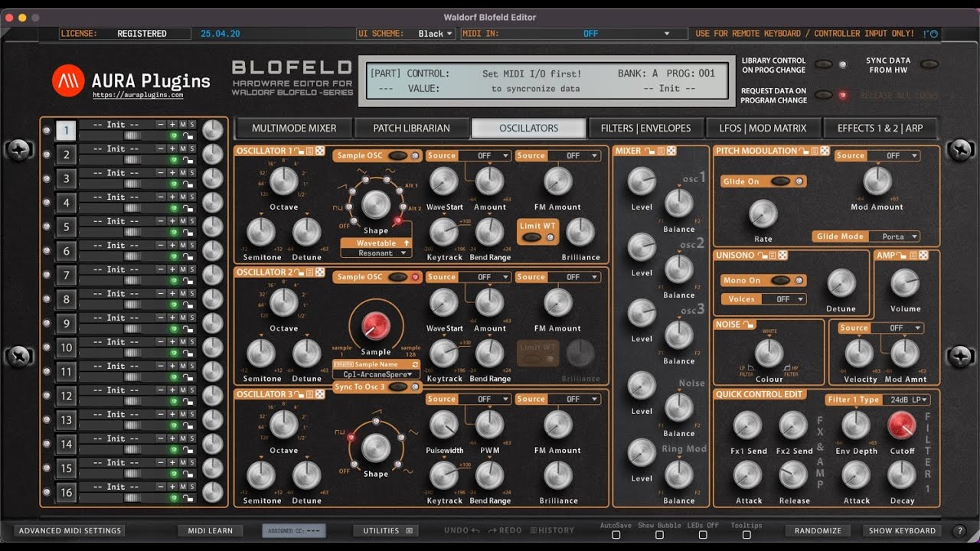Click the Randomize button
This screenshot has width=980, height=551.
pyautogui.click(x=818, y=530)
